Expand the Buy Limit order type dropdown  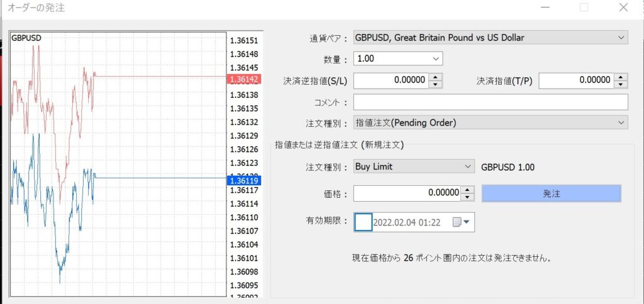pyautogui.click(x=413, y=167)
